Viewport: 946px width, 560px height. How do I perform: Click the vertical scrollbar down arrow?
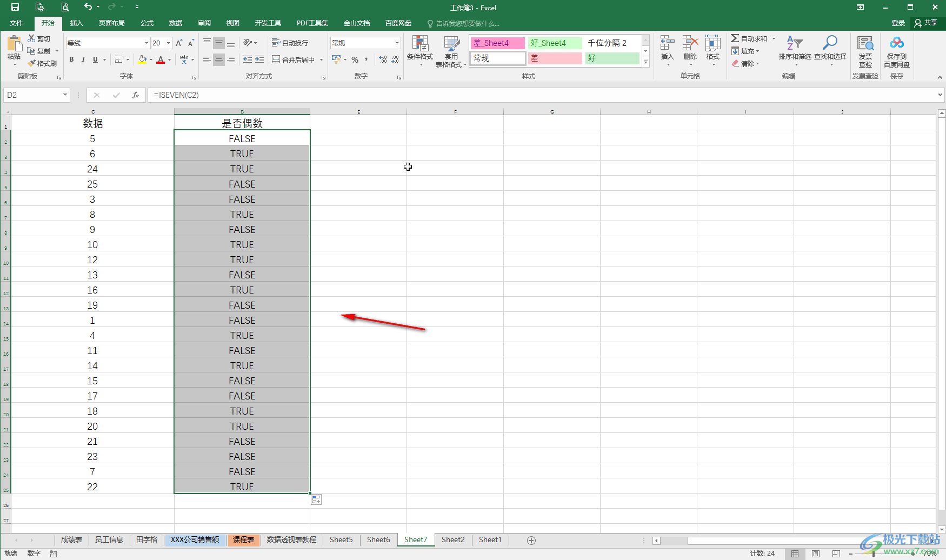[942, 529]
